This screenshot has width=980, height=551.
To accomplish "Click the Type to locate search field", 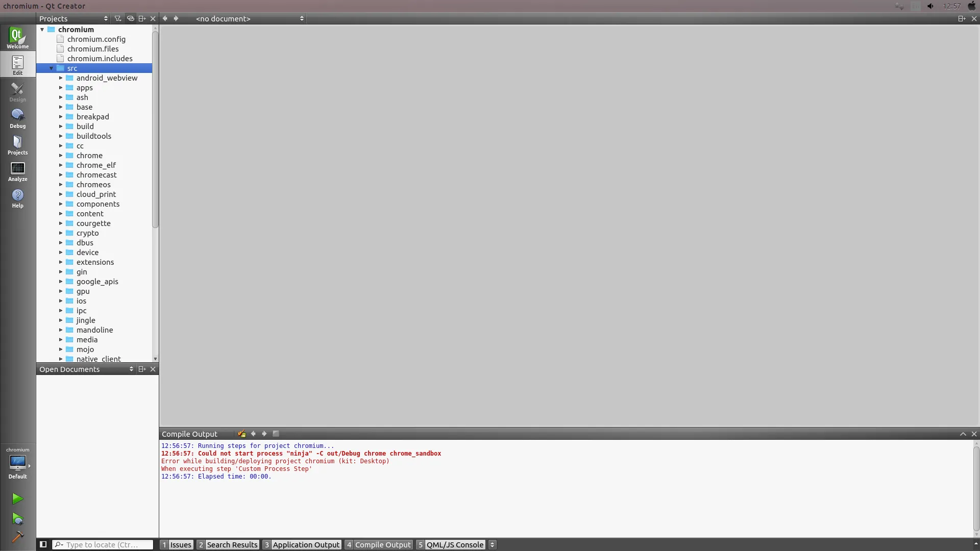I will (x=103, y=544).
